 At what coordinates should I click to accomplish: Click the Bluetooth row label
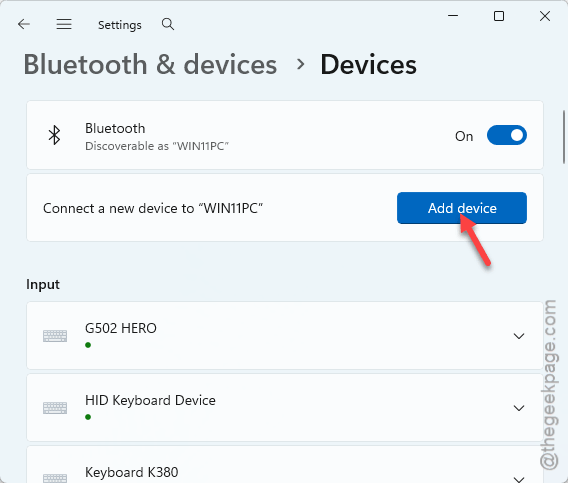pyautogui.click(x=115, y=128)
